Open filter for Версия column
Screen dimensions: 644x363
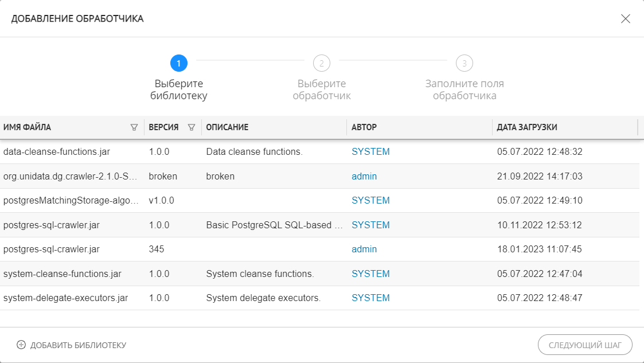(192, 127)
